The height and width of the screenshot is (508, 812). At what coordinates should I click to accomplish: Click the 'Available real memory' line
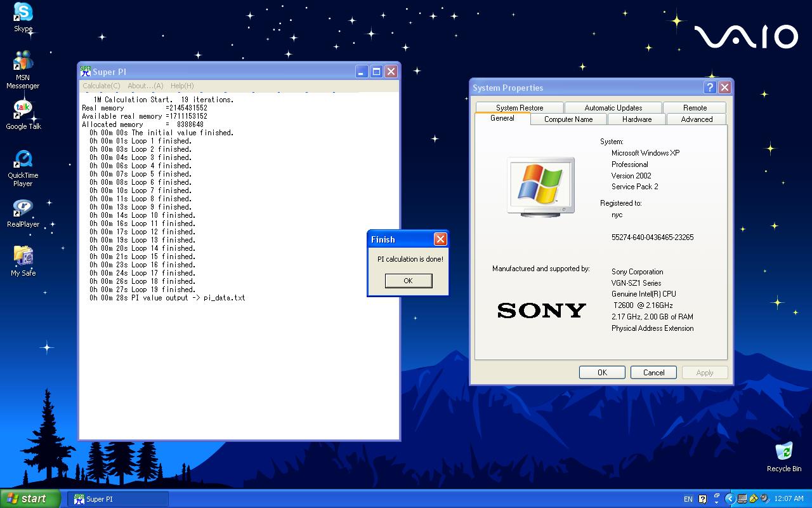(x=145, y=116)
